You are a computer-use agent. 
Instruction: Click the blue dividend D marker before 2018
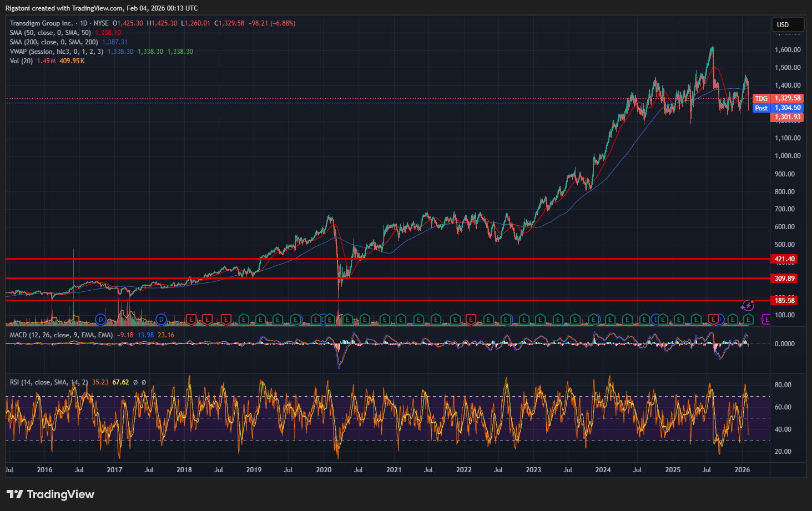pyautogui.click(x=161, y=319)
